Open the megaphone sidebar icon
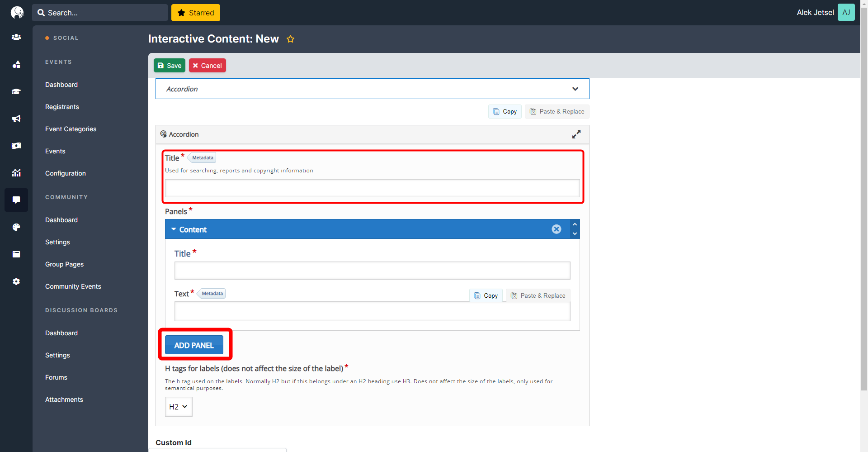Viewport: 868px width, 452px height. tap(16, 119)
